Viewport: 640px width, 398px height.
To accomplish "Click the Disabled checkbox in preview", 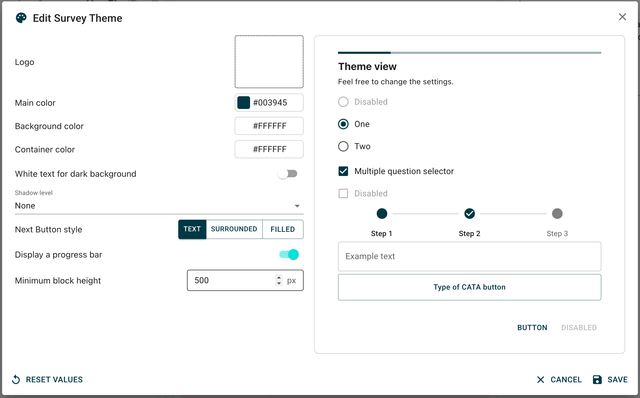I will tap(343, 193).
